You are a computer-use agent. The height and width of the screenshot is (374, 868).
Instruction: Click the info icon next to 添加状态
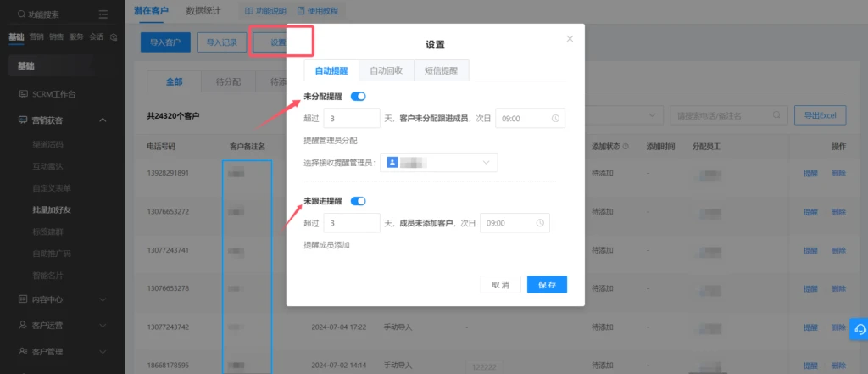click(626, 147)
